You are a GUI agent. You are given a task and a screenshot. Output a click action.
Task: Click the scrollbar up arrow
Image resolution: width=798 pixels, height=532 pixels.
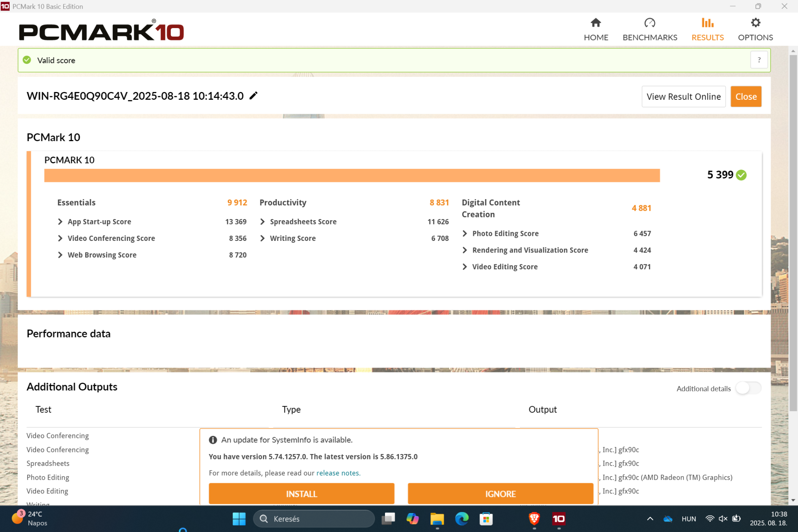pyautogui.click(x=793, y=51)
